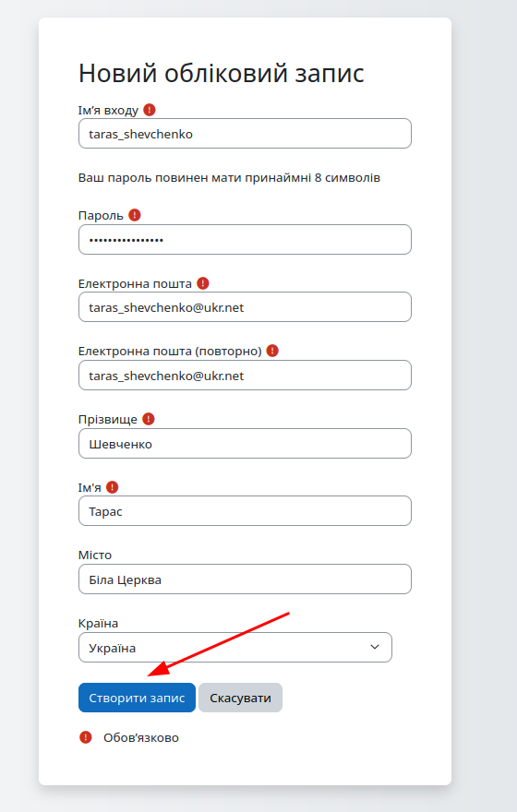
Task: Click the Новий обліковий запис heading
Action: (222, 73)
